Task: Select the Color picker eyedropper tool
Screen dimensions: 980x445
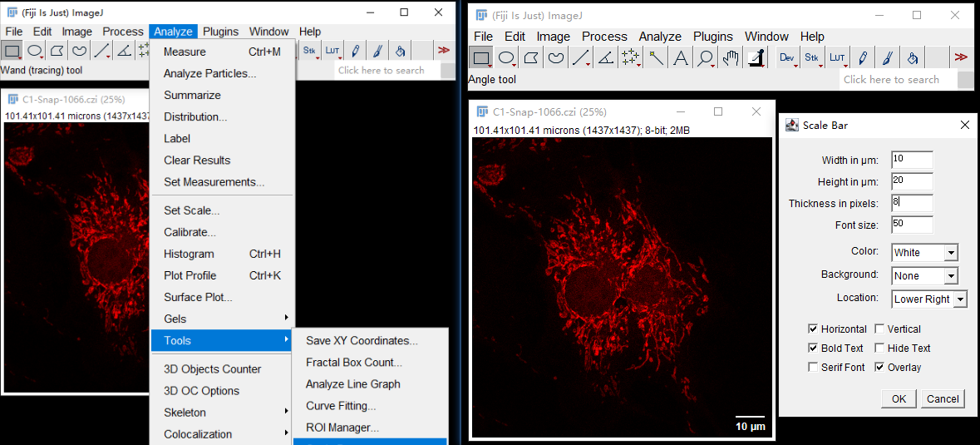Action: (x=756, y=58)
